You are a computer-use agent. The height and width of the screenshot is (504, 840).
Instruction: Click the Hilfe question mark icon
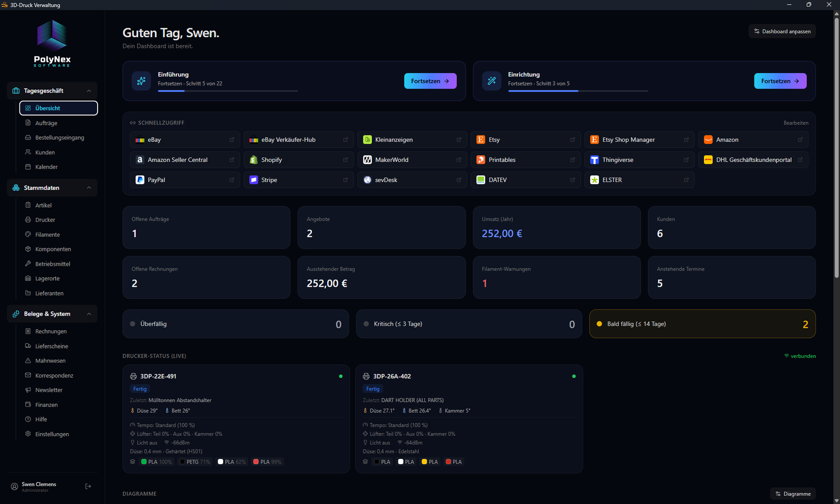point(28,419)
